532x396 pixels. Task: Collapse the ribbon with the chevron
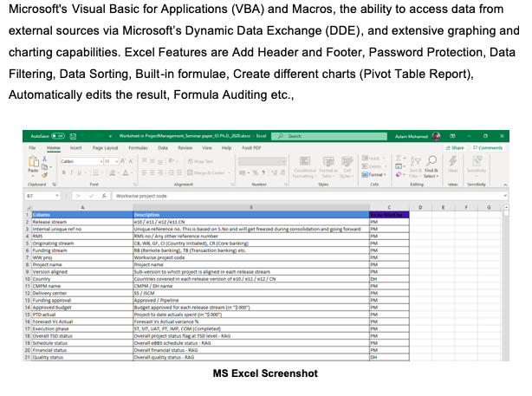click(505, 185)
